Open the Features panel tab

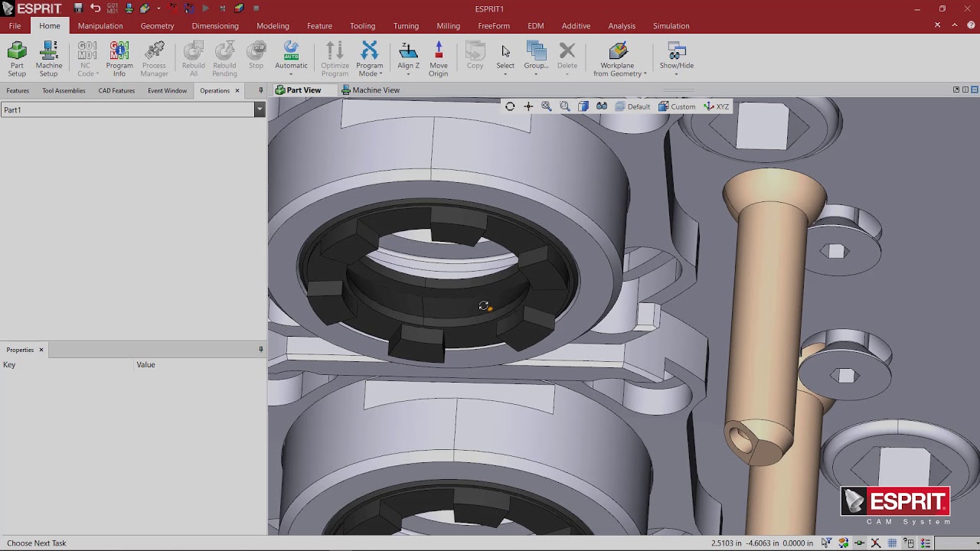tap(18, 90)
